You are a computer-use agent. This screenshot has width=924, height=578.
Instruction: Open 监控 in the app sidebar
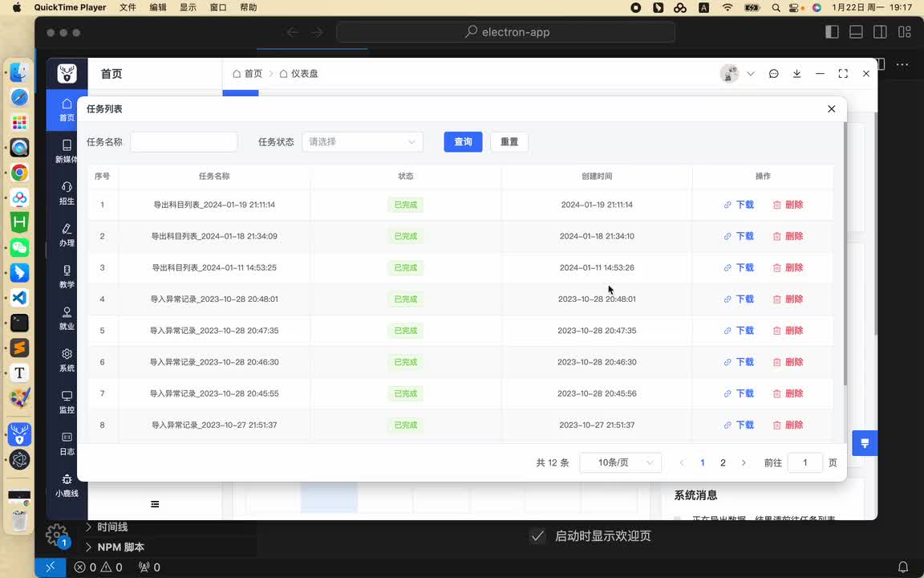click(x=67, y=401)
